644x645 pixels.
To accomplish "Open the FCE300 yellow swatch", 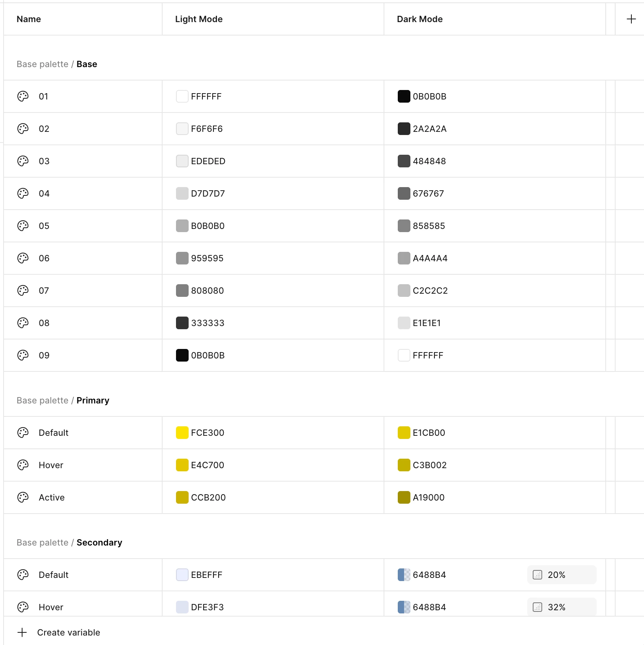I will click(182, 433).
